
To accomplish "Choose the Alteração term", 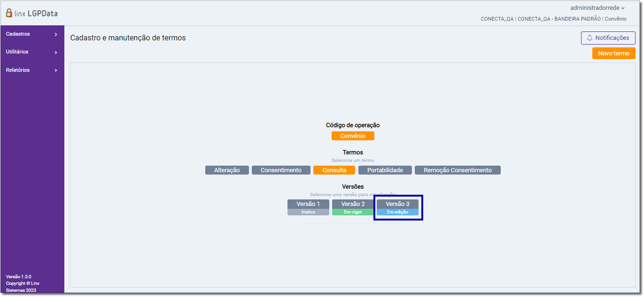I will coord(227,170).
